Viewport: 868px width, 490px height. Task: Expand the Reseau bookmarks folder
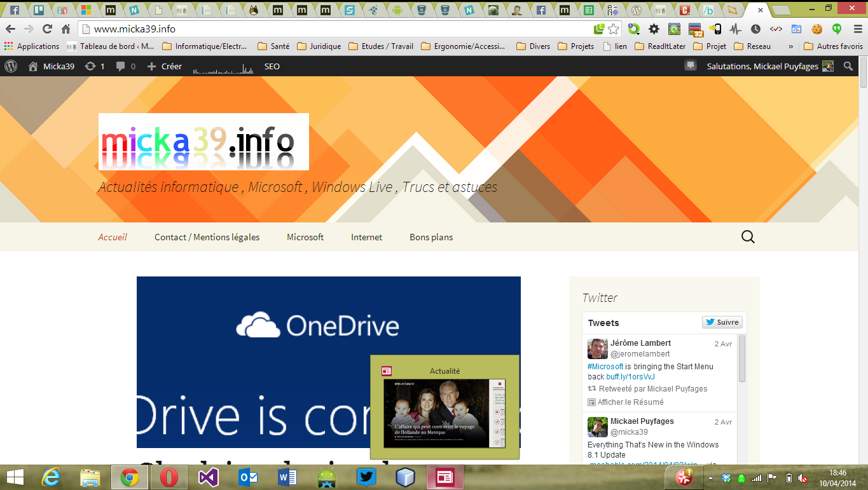[x=752, y=46]
